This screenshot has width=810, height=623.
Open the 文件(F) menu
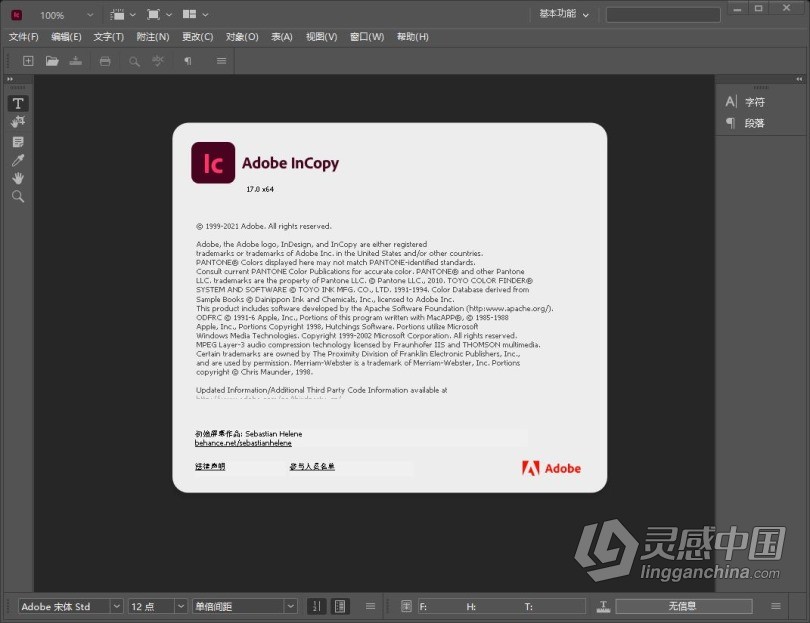(x=23, y=37)
